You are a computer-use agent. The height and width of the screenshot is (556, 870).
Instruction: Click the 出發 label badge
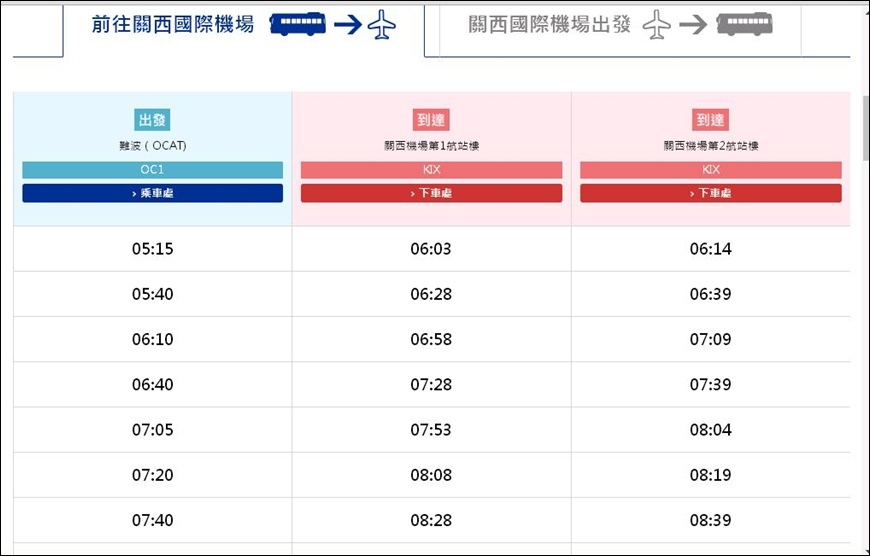coord(152,120)
